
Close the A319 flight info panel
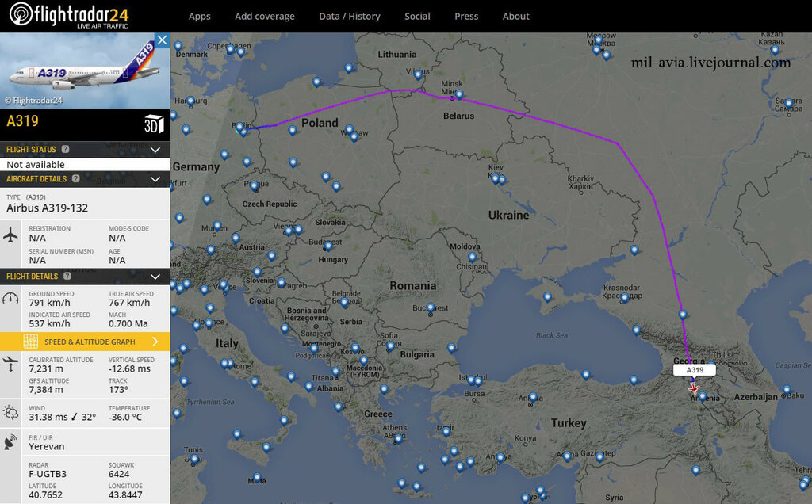tap(162, 40)
